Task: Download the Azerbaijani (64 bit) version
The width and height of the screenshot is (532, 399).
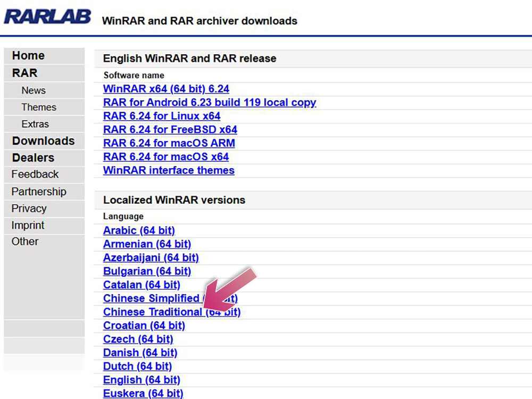Action: [151, 257]
